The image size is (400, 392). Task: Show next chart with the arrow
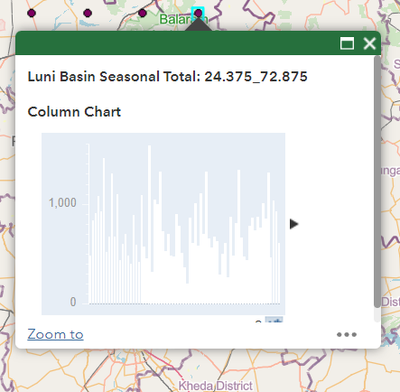294,224
